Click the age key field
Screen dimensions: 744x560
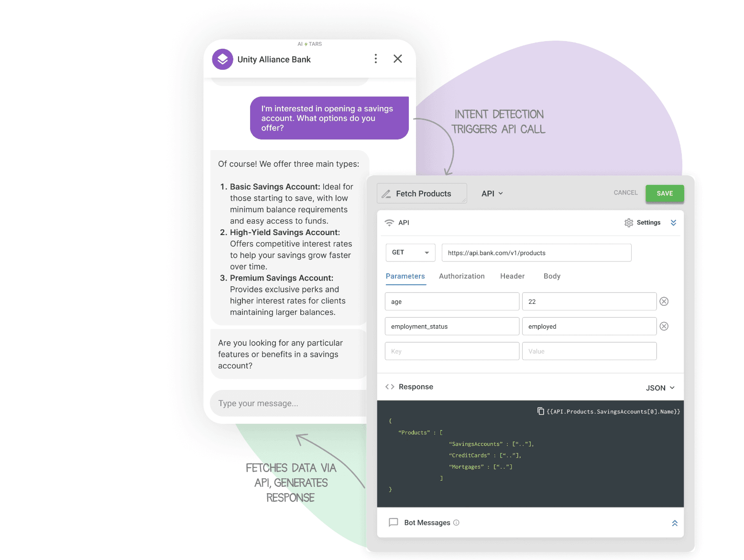[x=452, y=302]
